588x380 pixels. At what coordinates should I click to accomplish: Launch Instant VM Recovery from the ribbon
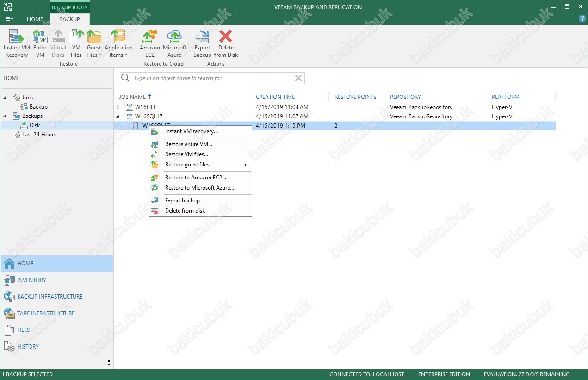coord(17,44)
